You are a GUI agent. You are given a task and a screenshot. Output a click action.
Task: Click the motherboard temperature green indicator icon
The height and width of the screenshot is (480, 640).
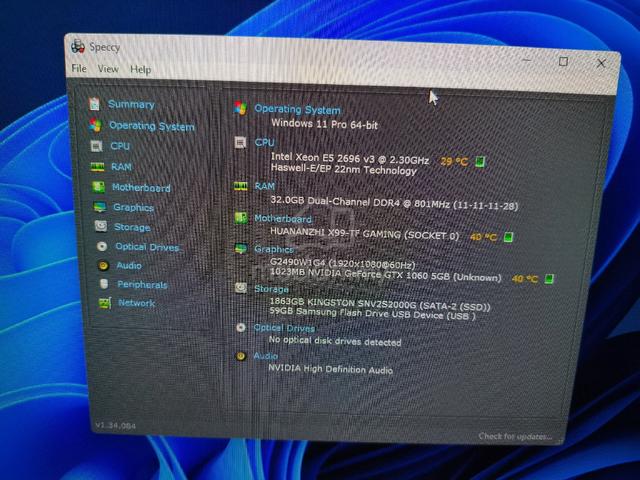[508, 237]
